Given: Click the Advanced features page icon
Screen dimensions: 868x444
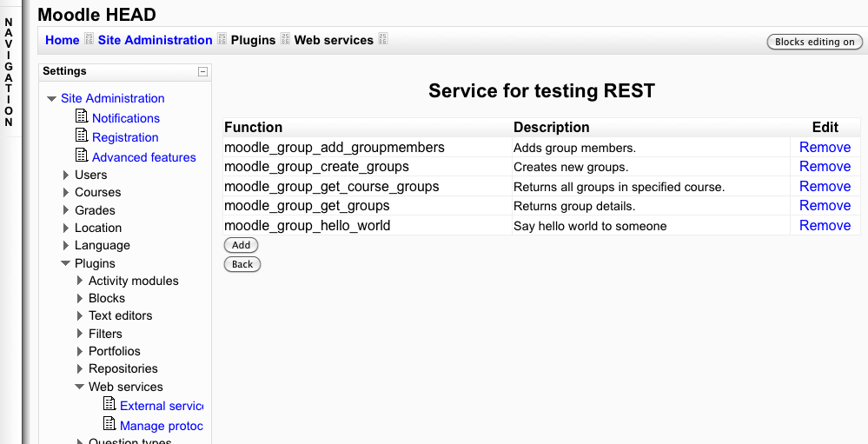Looking at the screenshot, I should [82, 156].
